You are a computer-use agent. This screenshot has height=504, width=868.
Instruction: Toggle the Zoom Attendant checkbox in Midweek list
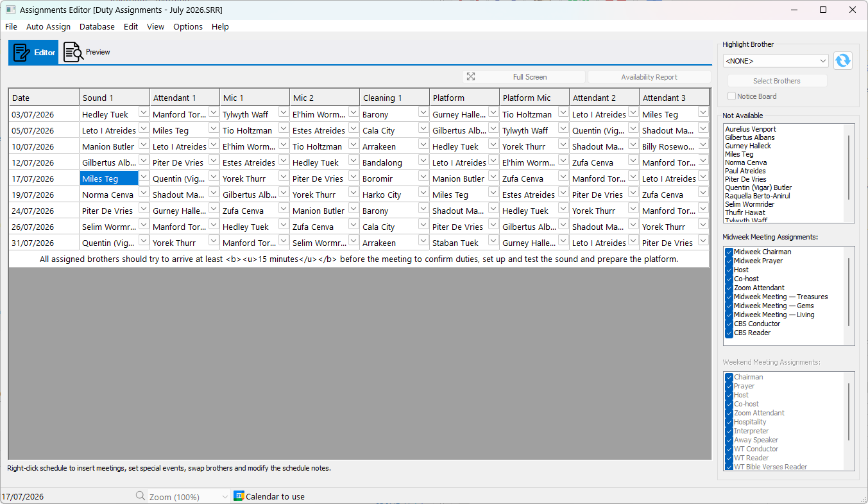(729, 288)
